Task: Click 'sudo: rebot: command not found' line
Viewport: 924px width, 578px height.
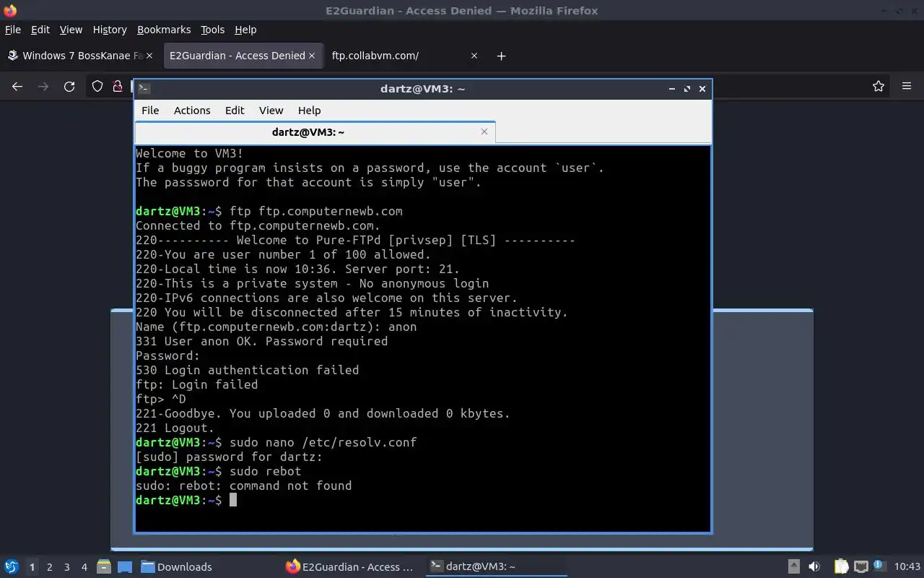Action: point(244,486)
